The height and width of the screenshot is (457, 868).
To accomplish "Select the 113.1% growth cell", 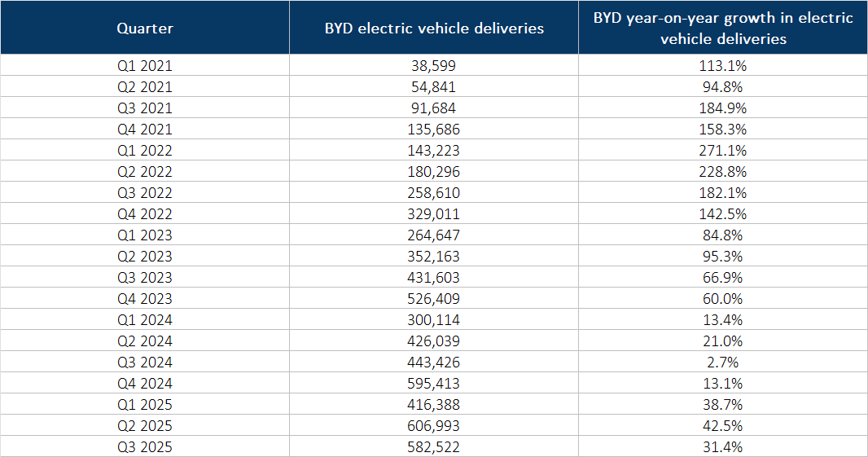I will pyautogui.click(x=723, y=66).
